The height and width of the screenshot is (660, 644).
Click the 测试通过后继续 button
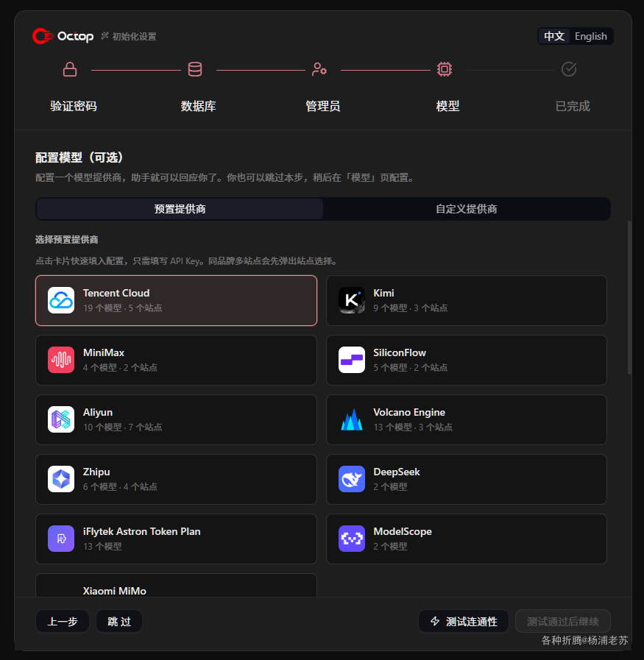[x=563, y=621]
